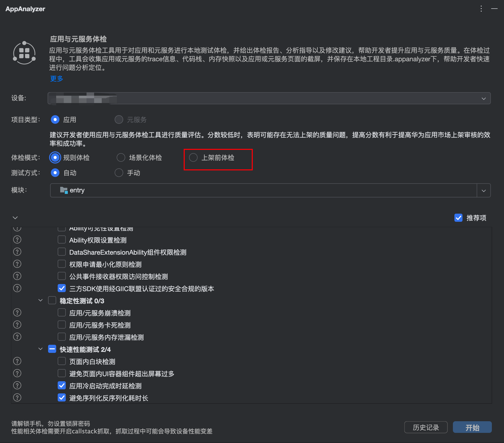The height and width of the screenshot is (443, 504).
Task: Select 上架前体检 mode radio button
Action: point(193,157)
